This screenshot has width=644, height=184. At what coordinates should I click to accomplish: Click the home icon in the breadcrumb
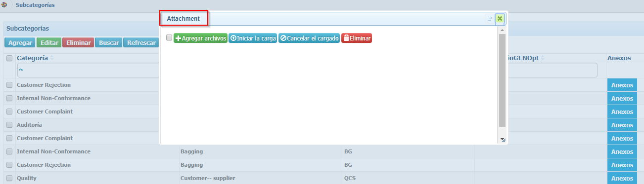click(x=4, y=5)
